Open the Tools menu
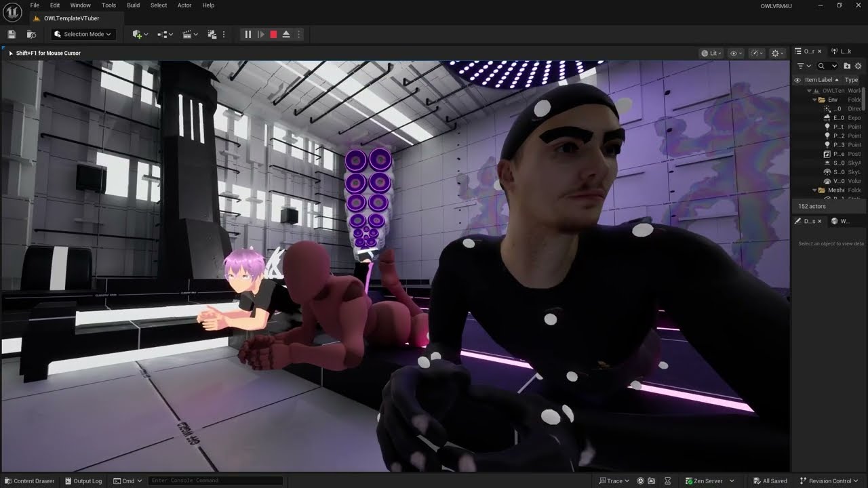 click(108, 5)
